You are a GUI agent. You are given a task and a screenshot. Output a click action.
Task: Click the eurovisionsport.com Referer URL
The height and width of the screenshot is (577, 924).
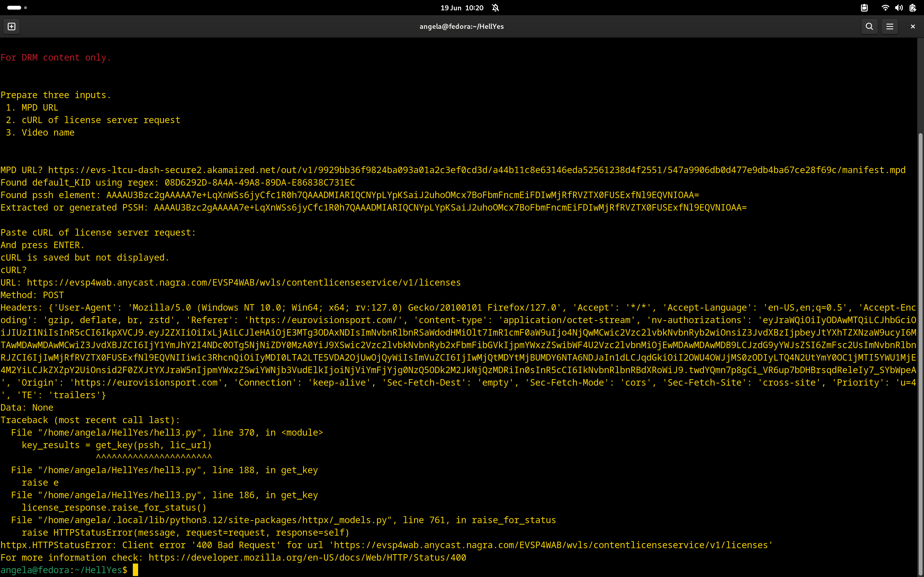[x=323, y=320]
